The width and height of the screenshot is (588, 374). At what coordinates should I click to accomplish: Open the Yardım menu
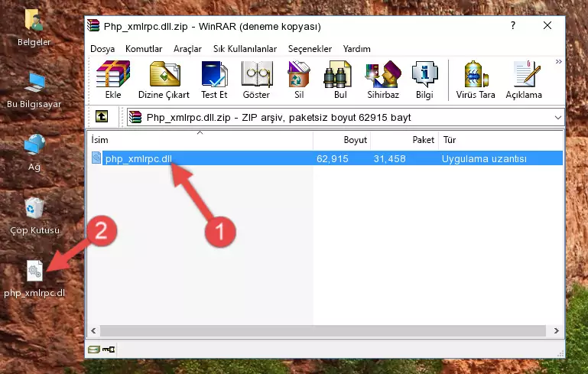click(356, 49)
